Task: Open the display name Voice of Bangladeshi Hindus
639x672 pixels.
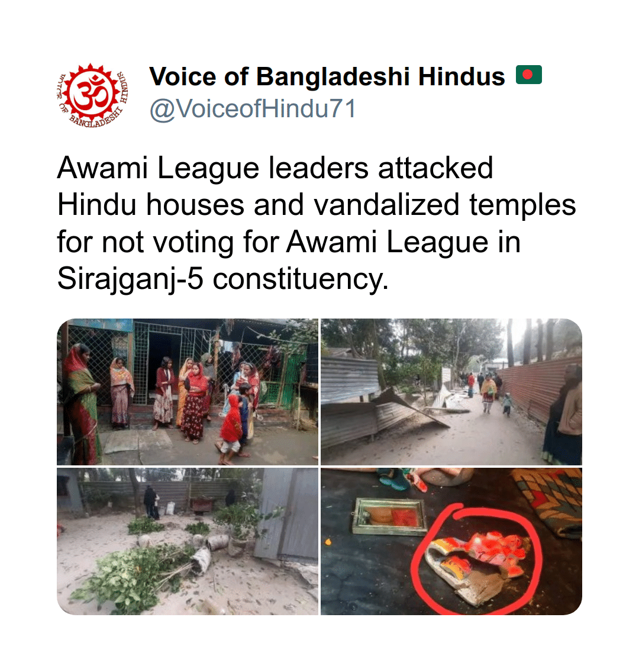Action: point(327,77)
